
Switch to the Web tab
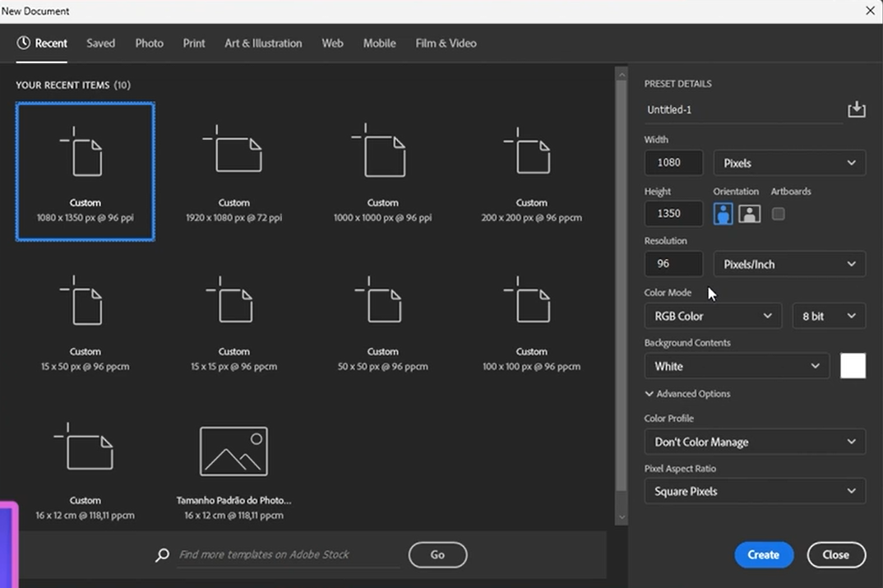[332, 44]
